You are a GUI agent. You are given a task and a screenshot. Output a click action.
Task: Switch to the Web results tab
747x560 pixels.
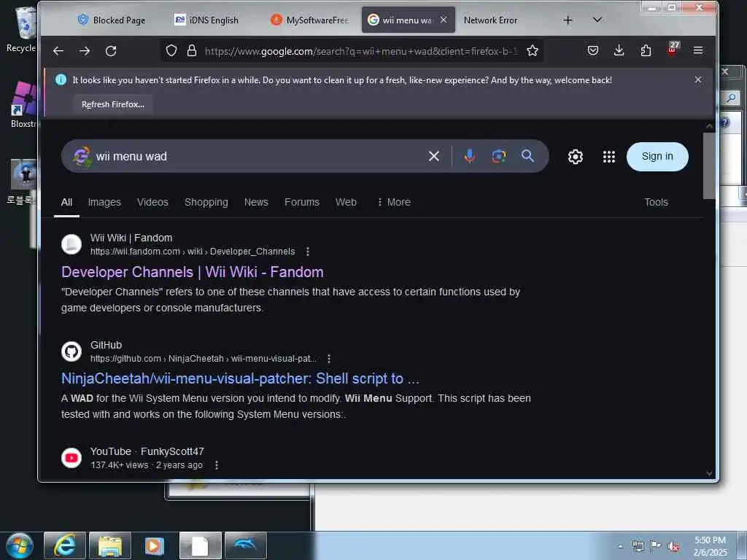346,203
